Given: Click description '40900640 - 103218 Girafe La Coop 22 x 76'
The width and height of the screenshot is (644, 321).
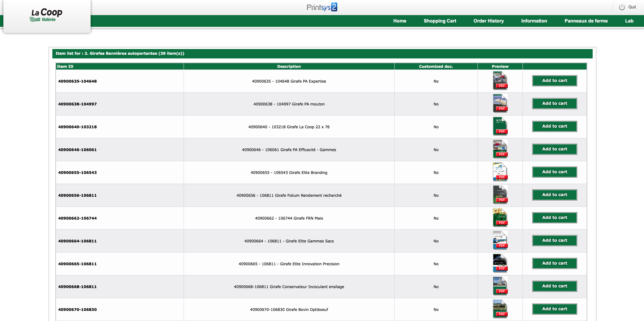Looking at the screenshot, I should tap(289, 127).
